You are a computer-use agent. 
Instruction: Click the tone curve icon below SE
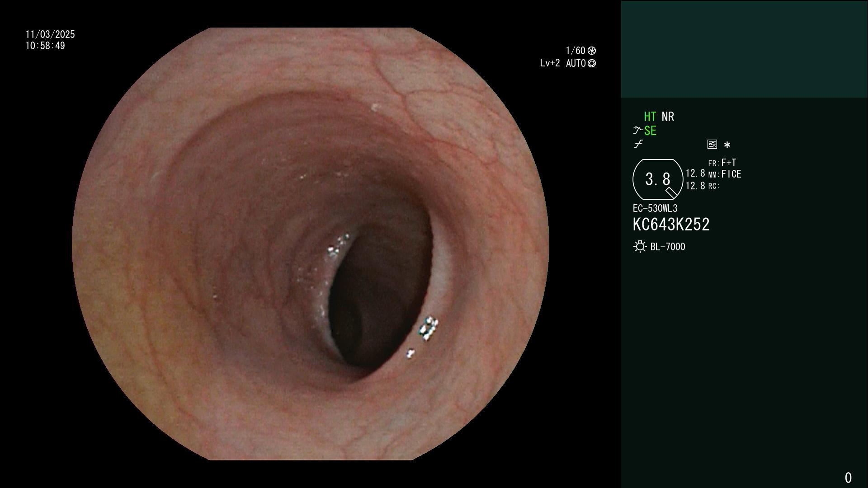coord(638,144)
